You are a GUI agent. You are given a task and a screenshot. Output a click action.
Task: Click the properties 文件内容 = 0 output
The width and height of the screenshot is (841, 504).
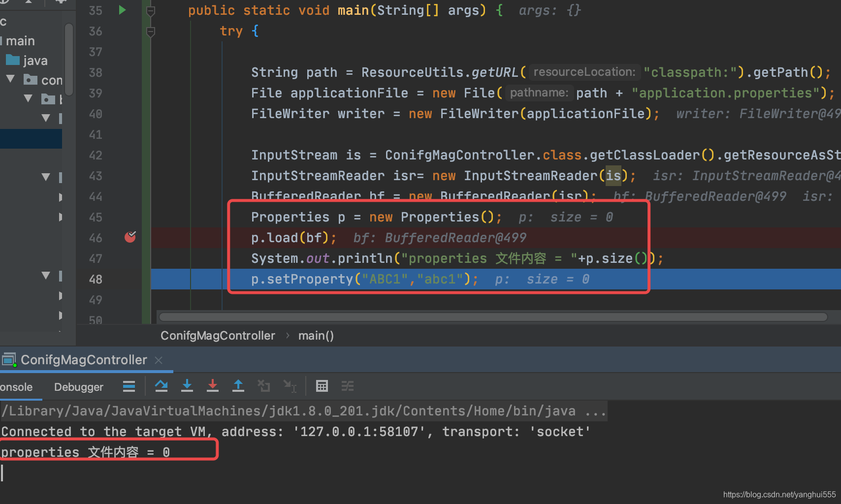pyautogui.click(x=86, y=452)
